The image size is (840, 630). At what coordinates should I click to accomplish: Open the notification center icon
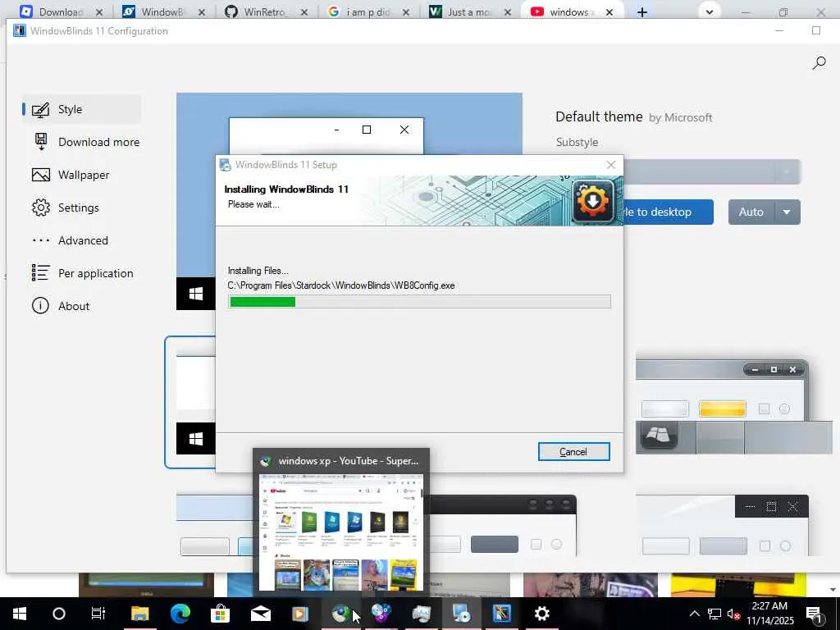[x=814, y=614]
